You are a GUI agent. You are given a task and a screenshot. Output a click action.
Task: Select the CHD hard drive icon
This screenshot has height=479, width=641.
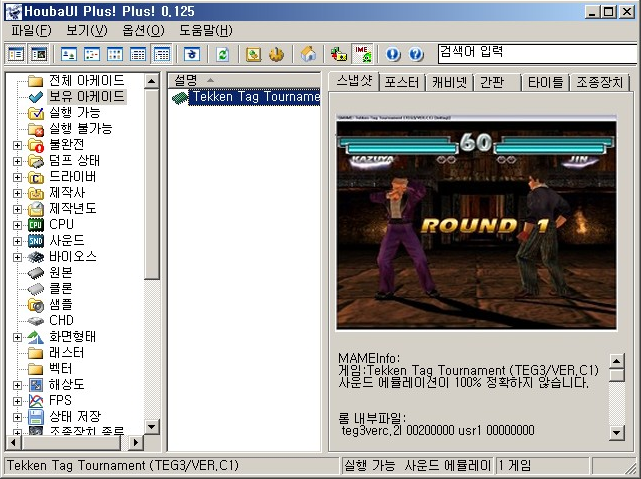point(36,321)
